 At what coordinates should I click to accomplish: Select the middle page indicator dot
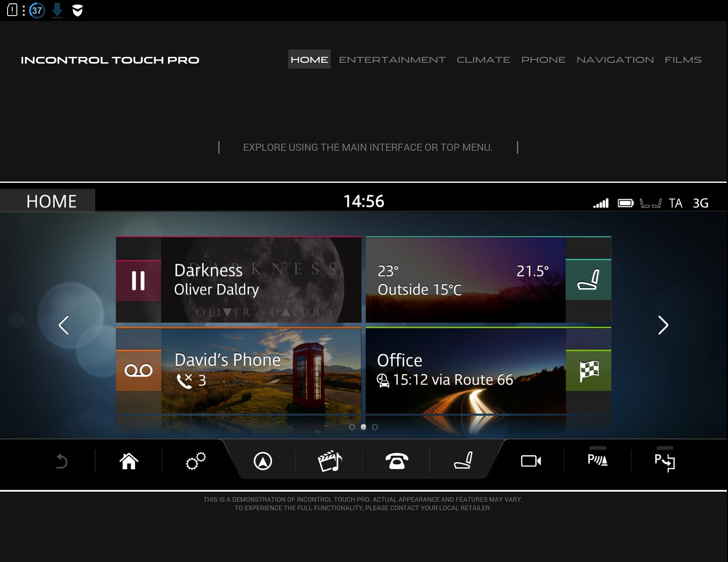(364, 427)
